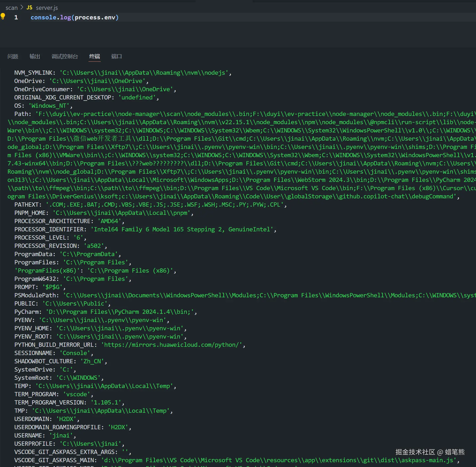Click the ProgramW6432 variable name
The height and width of the screenshot is (467, 476).
pyautogui.click(x=35, y=279)
